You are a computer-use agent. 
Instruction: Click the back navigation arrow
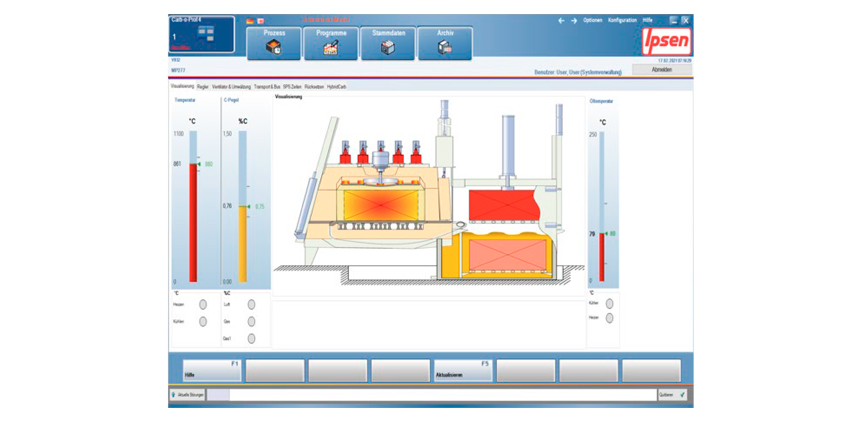pyautogui.click(x=561, y=20)
